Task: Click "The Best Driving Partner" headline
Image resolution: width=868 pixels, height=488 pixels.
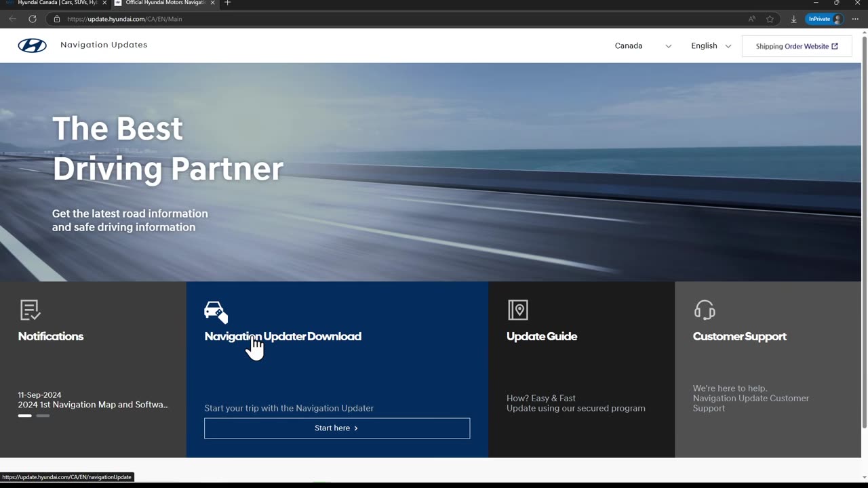Action: (167, 148)
